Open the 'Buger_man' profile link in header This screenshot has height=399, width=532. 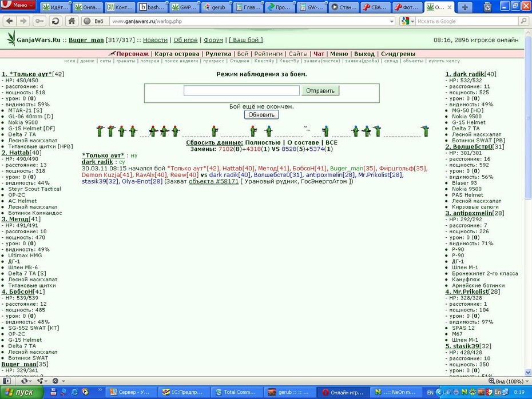click(86, 40)
